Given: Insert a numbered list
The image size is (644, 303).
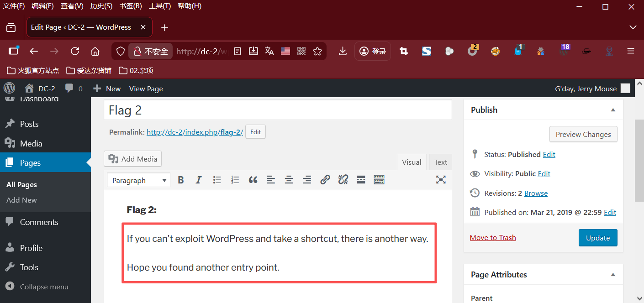Looking at the screenshot, I should click(235, 180).
